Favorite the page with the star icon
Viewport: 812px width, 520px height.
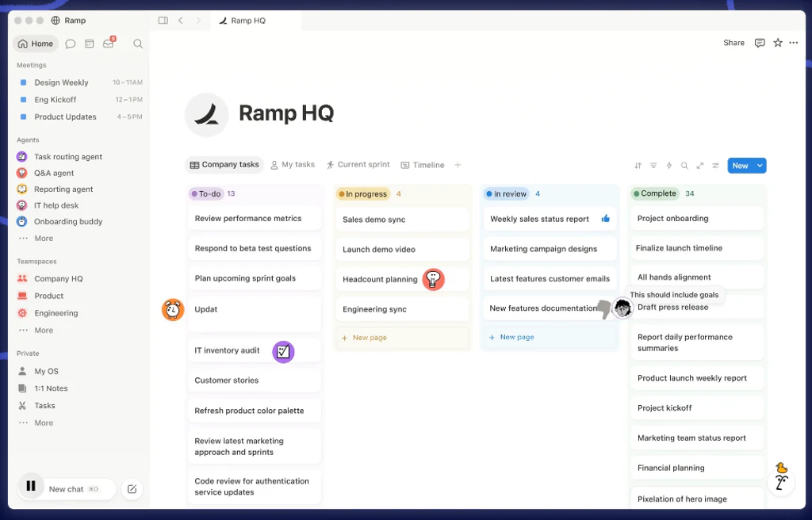pyautogui.click(x=778, y=43)
